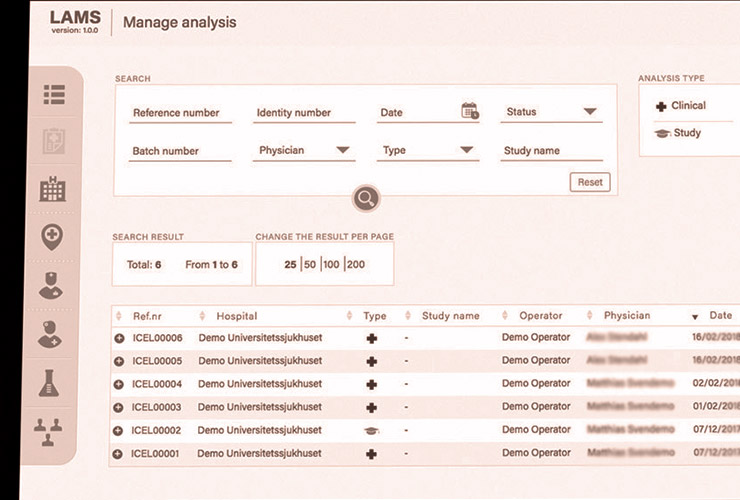The image size is (740, 500).
Task: Show 100 results per page
Action: [331, 264]
